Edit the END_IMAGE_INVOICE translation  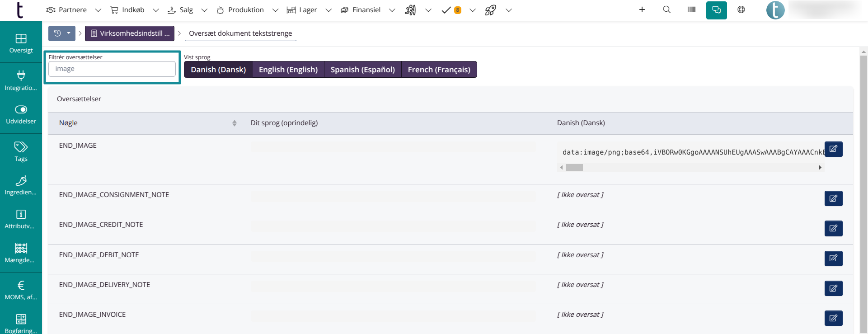coord(833,318)
